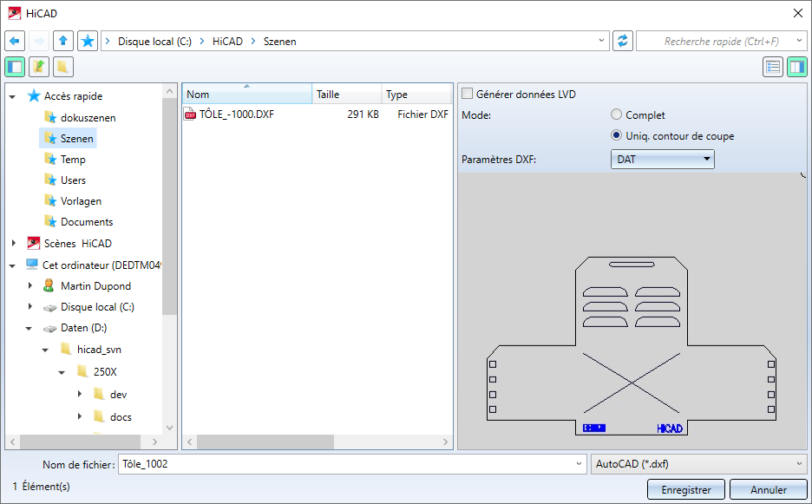Expand the Disque local (C:) tree node
This screenshot has width=812, height=504.
click(30, 306)
